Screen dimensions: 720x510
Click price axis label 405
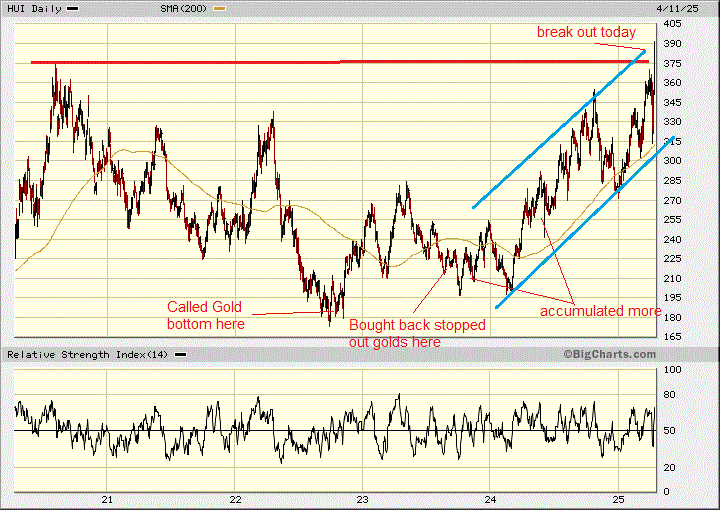coord(673,24)
